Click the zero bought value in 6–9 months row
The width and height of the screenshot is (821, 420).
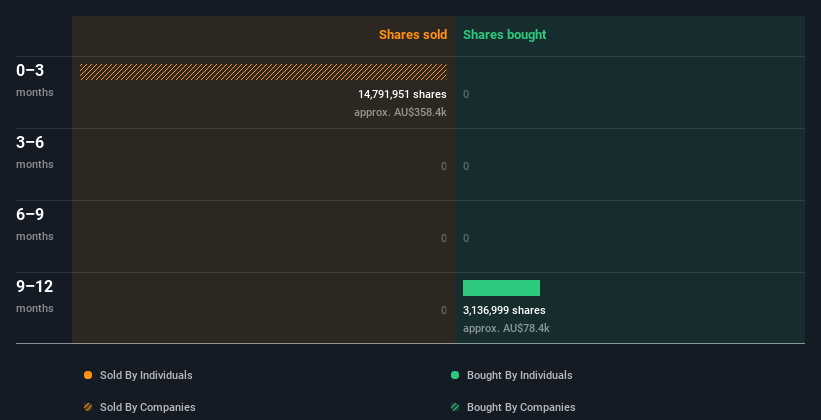(466, 238)
